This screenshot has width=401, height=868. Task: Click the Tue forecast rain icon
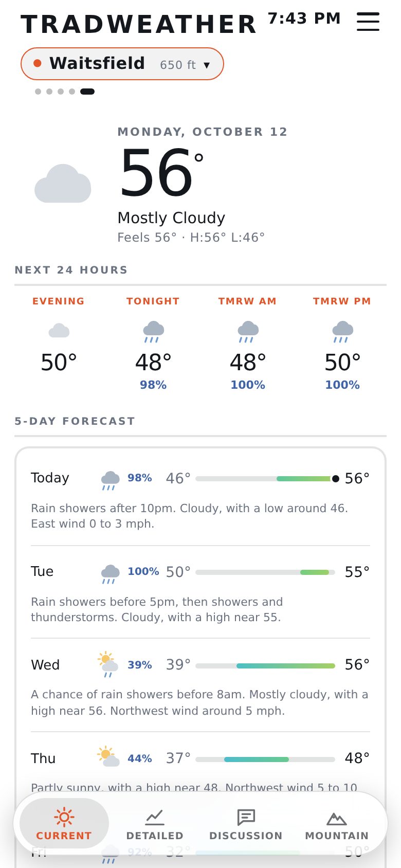coord(111,574)
